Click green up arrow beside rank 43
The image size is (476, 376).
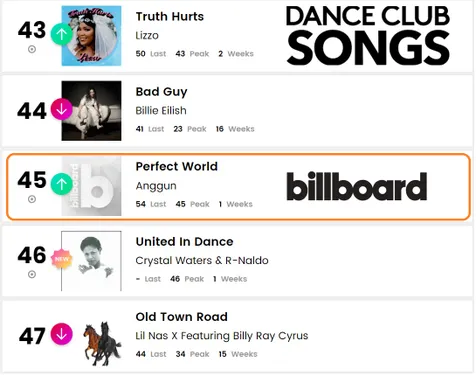(61, 34)
